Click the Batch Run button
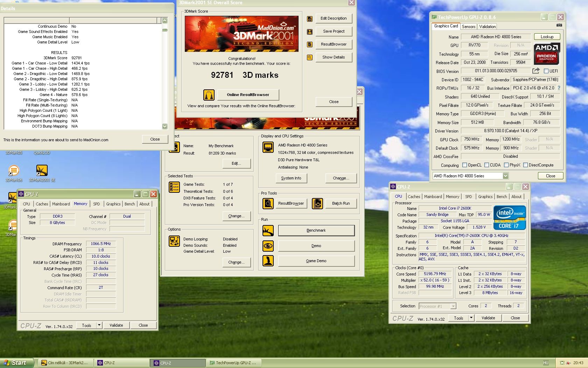This screenshot has height=368, width=588. (x=341, y=203)
